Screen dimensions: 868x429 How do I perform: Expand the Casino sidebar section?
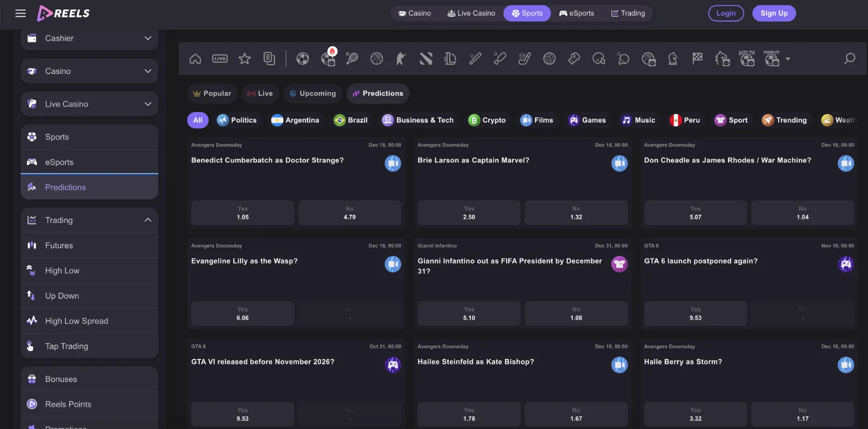click(x=90, y=71)
